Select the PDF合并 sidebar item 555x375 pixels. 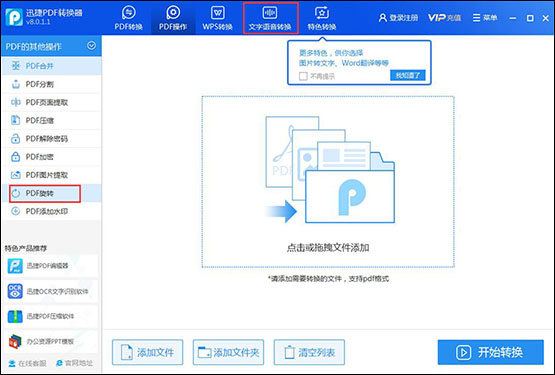(x=51, y=66)
